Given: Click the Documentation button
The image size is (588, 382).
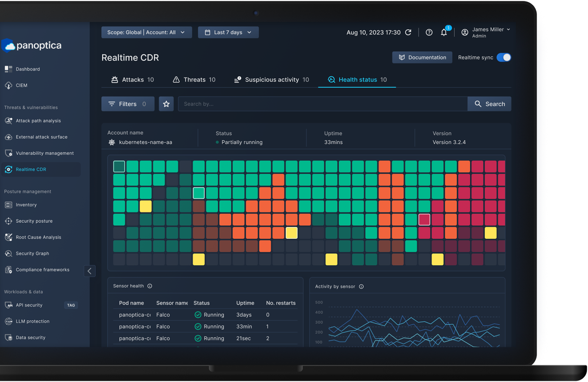Looking at the screenshot, I should [x=422, y=57].
